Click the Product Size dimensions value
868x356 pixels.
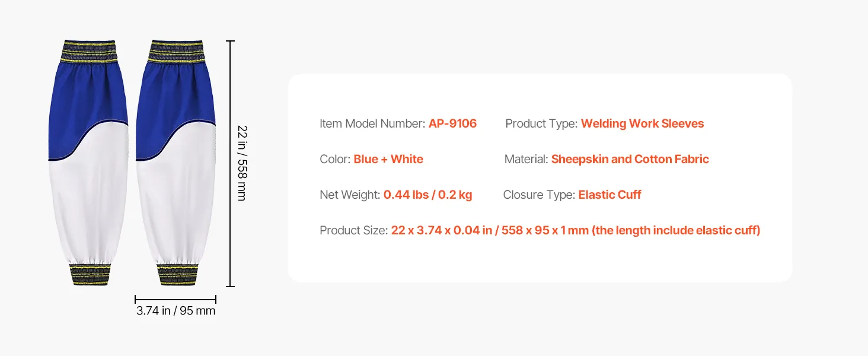coord(575,230)
